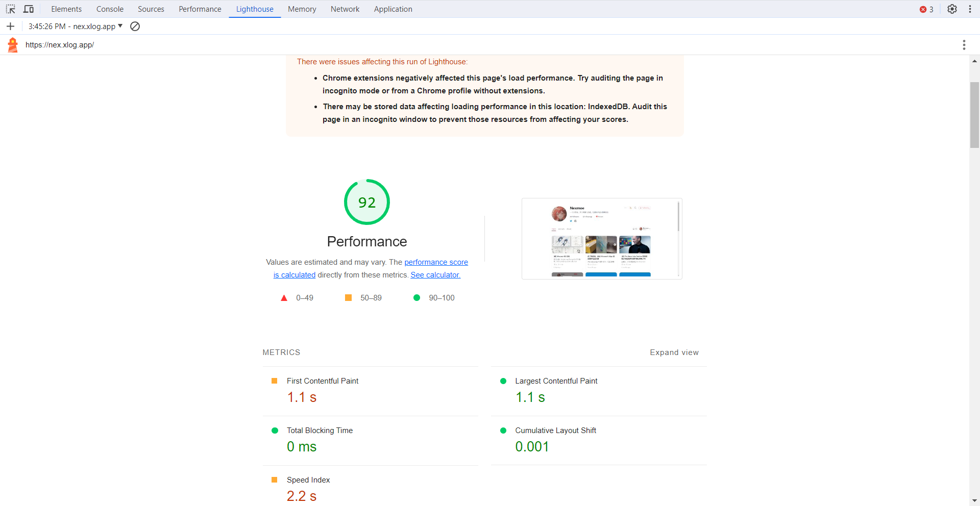
Task: Select the inspect element picker icon
Action: click(10, 9)
